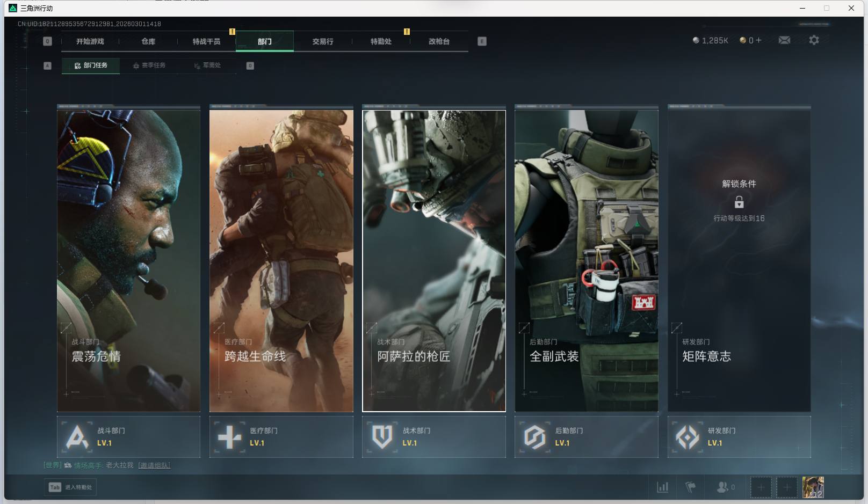Open the 仓库 tab
The height and width of the screenshot is (504, 868).
148,41
